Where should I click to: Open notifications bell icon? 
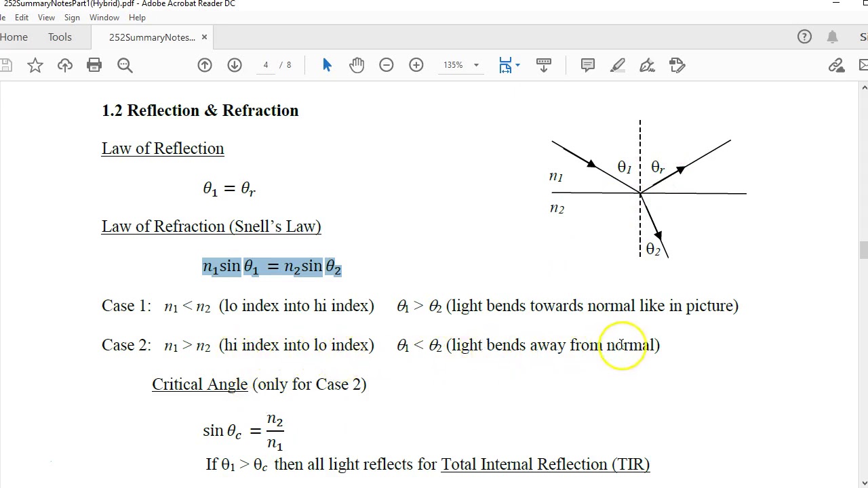pos(833,37)
